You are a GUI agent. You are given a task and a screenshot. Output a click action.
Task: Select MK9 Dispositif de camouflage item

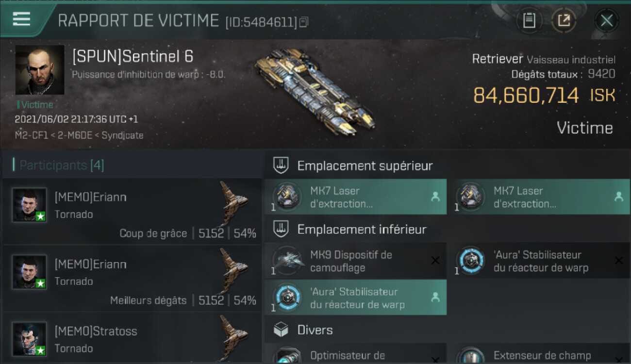[355, 261]
